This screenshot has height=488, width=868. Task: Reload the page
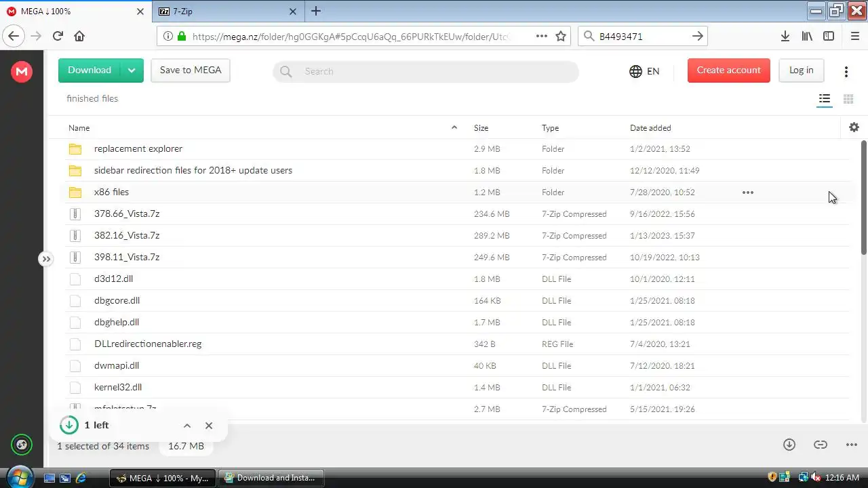click(58, 36)
